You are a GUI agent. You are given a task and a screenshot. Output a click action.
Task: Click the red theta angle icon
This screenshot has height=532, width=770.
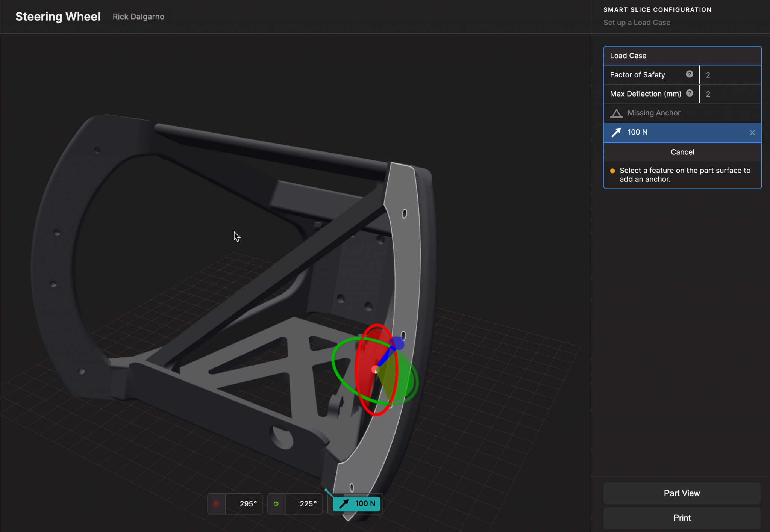click(217, 503)
